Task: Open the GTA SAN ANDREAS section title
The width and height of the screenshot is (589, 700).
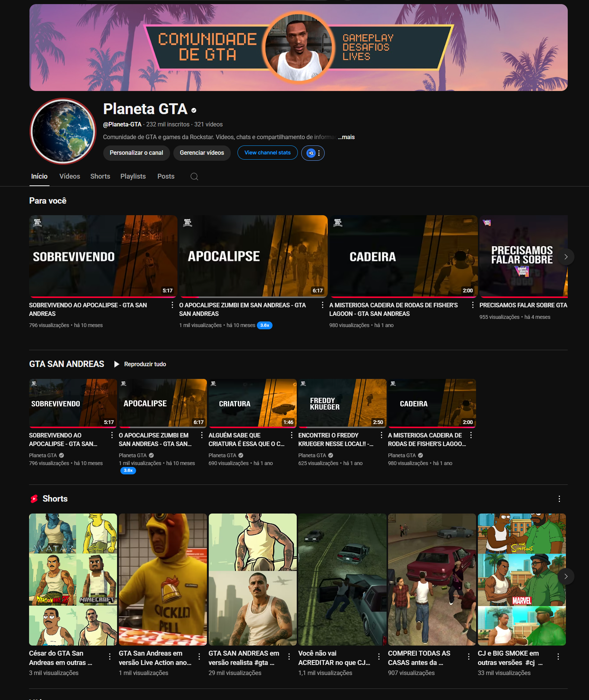Action: coord(67,364)
